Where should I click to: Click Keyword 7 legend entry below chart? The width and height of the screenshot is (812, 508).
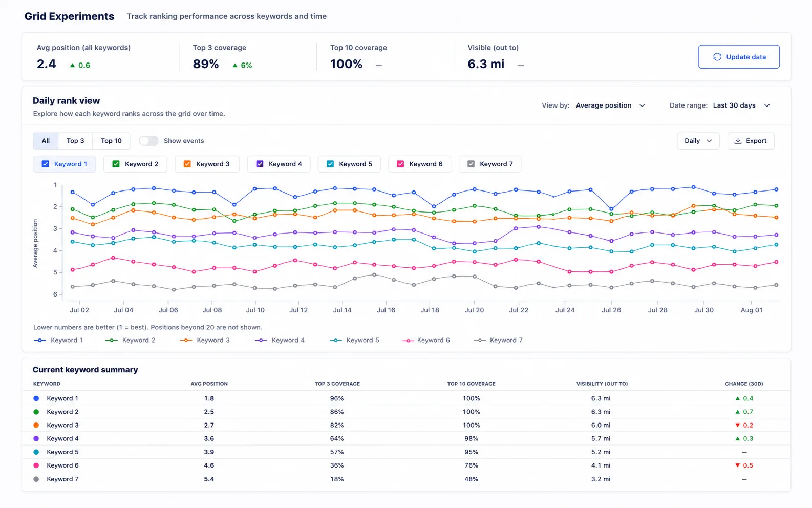(x=498, y=340)
